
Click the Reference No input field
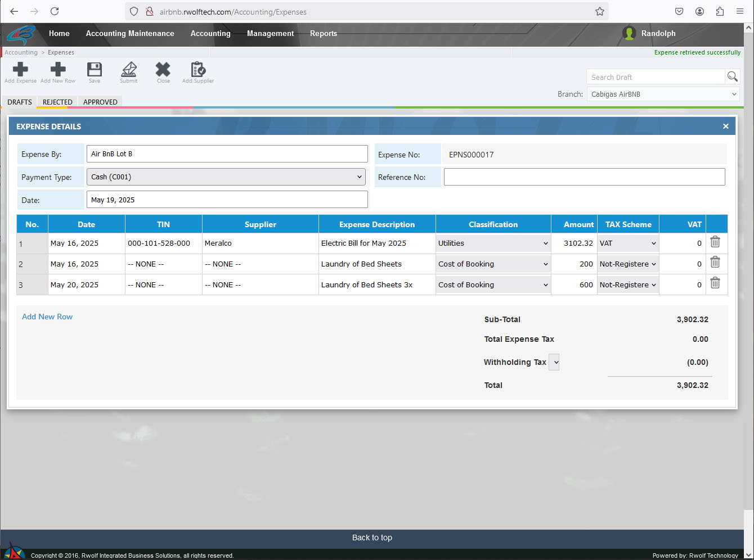(x=584, y=177)
